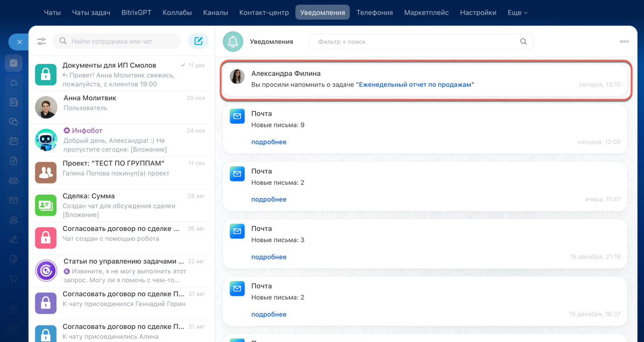Open mail envelope icon in left sidebar

pyautogui.click(x=14, y=200)
